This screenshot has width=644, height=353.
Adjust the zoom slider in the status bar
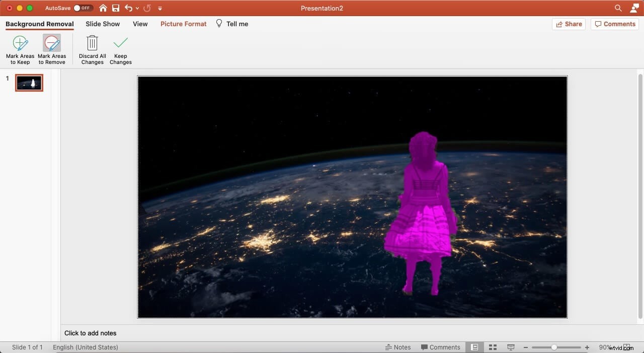(x=555, y=347)
